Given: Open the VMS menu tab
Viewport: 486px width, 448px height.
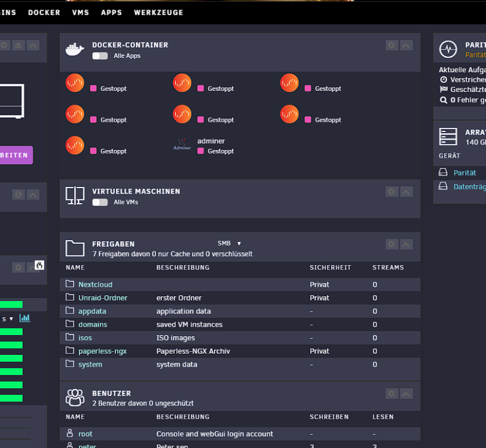Looking at the screenshot, I should point(81,13).
